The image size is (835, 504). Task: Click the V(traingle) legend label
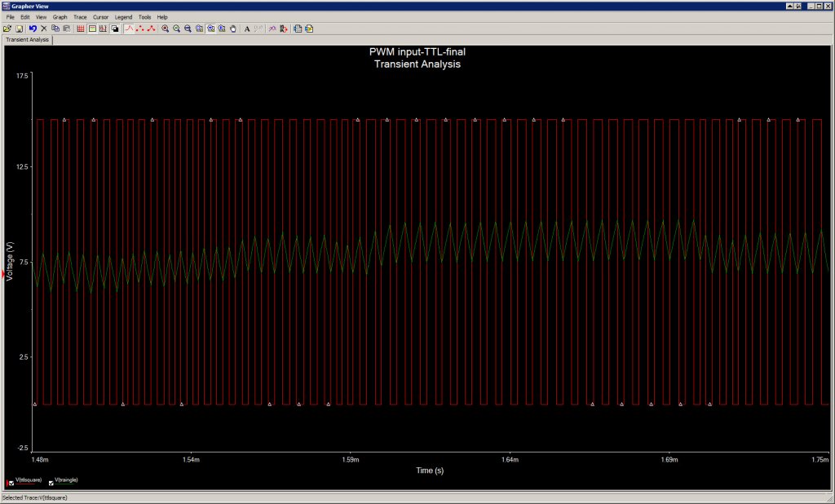pos(66,480)
